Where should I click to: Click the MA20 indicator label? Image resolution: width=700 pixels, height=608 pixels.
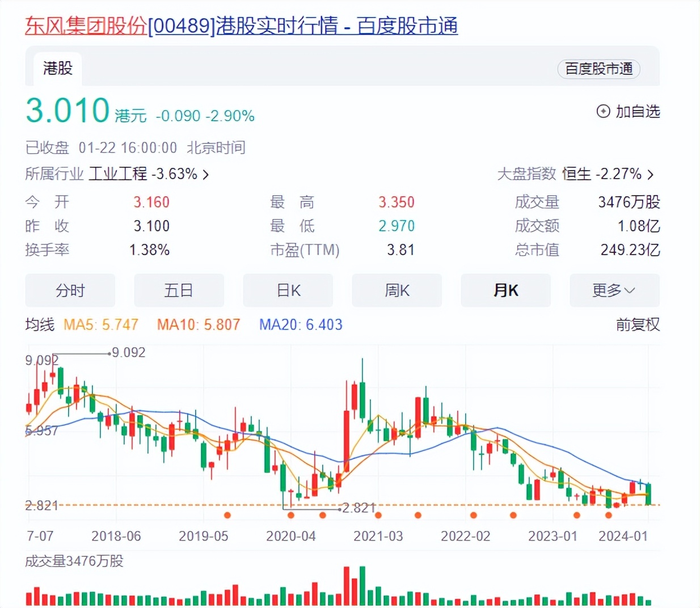coord(301,324)
